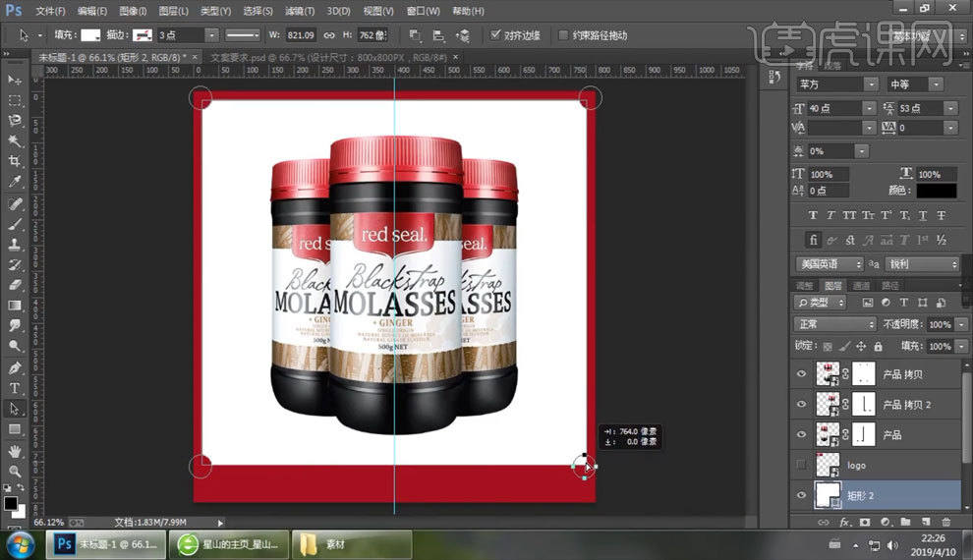Select the Path Selection arrow tool
The image size is (973, 560).
click(x=15, y=409)
